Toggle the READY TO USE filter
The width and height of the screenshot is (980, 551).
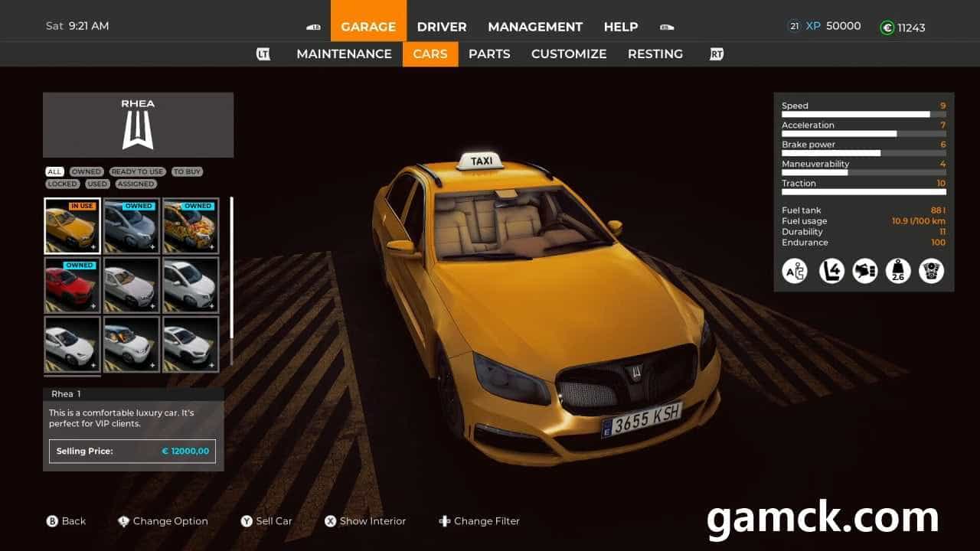[x=137, y=172]
